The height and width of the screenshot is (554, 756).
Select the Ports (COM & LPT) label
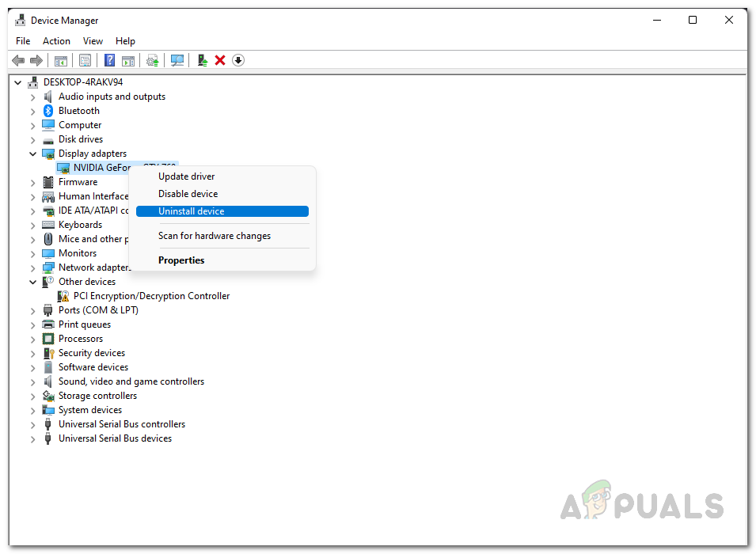(98, 310)
